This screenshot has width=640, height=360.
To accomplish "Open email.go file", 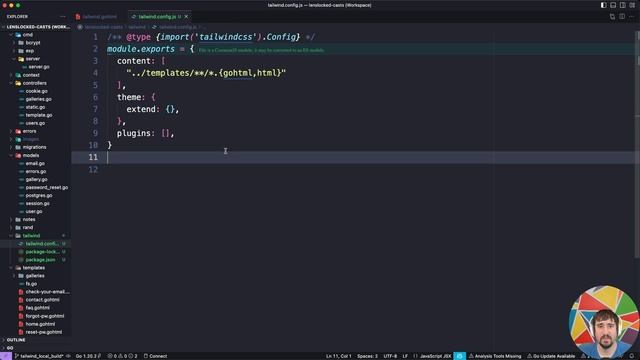I will [x=35, y=163].
